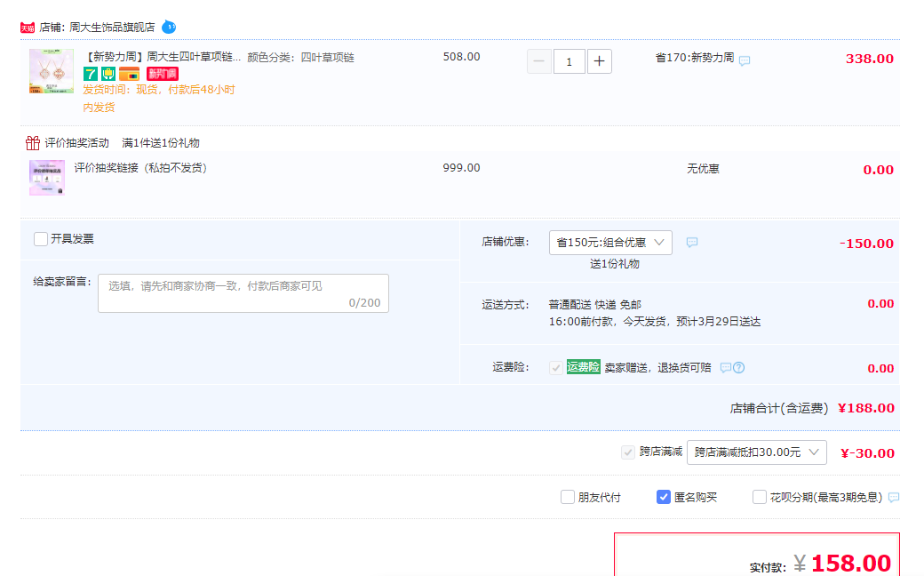Click the quantity input field showing 1
This screenshot has width=924, height=576.
(570, 61)
